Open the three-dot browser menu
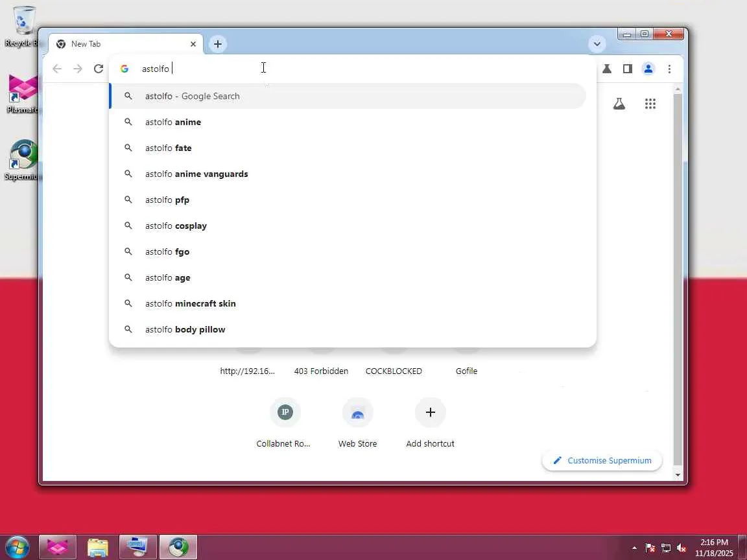The height and width of the screenshot is (560, 747). pos(669,69)
